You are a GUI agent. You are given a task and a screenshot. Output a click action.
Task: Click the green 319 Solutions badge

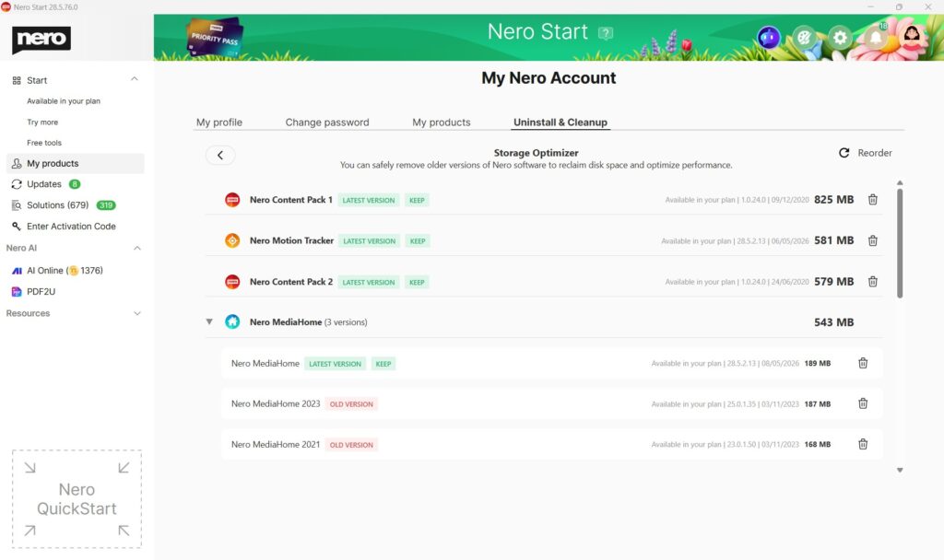(106, 205)
